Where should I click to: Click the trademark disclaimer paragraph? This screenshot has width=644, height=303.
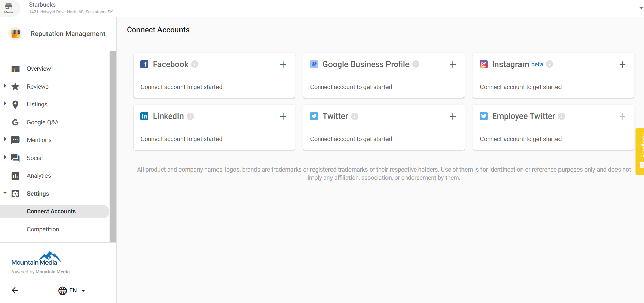(384, 174)
